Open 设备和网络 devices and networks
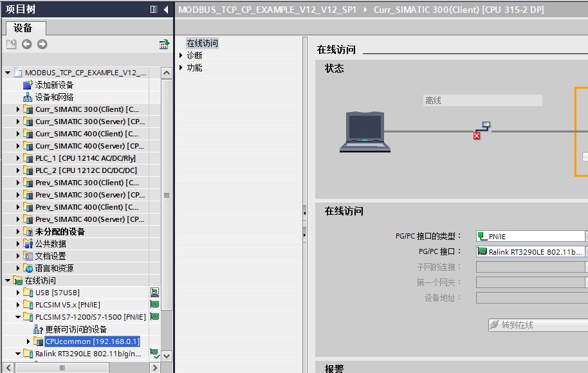 point(54,97)
